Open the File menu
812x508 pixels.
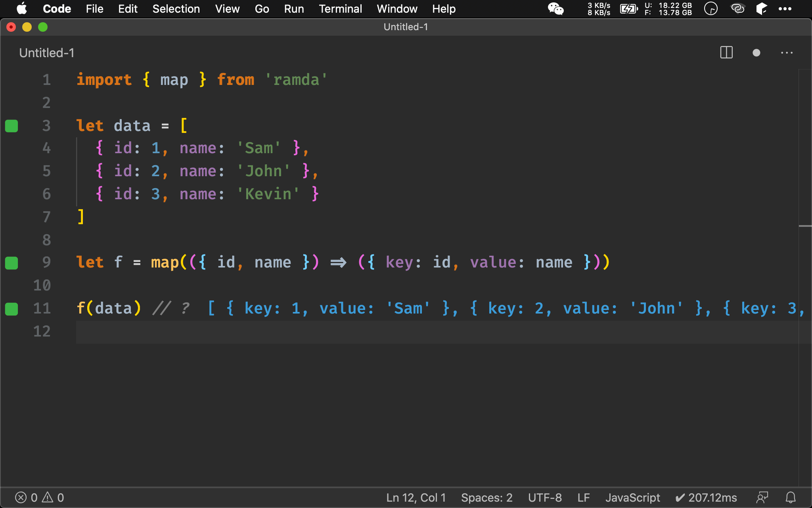tap(94, 9)
